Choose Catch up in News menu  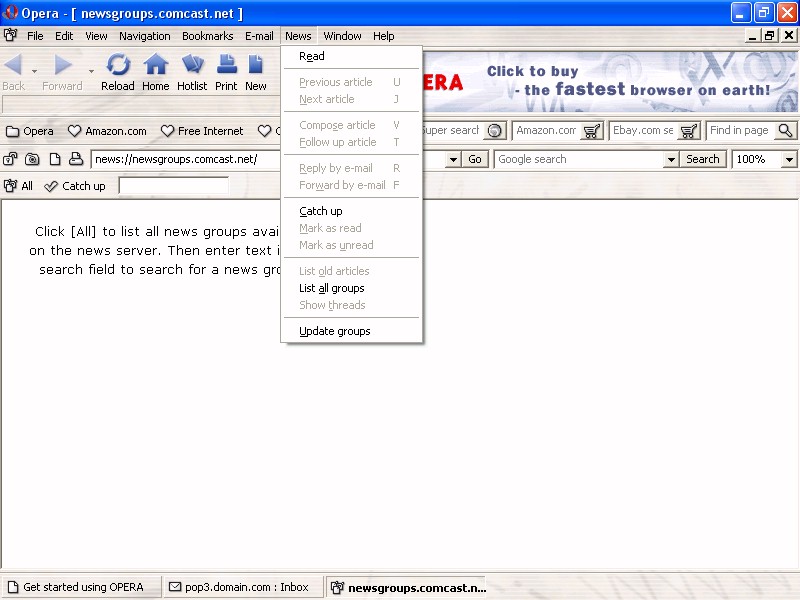352,211
